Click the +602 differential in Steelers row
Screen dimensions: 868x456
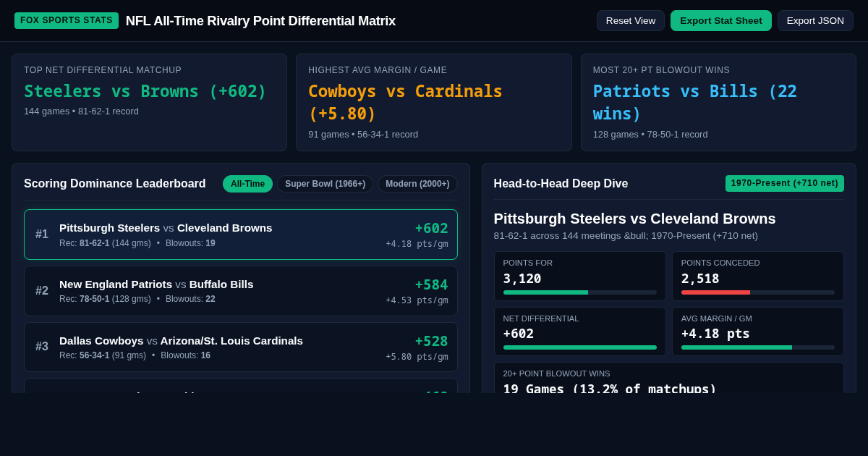pos(431,228)
